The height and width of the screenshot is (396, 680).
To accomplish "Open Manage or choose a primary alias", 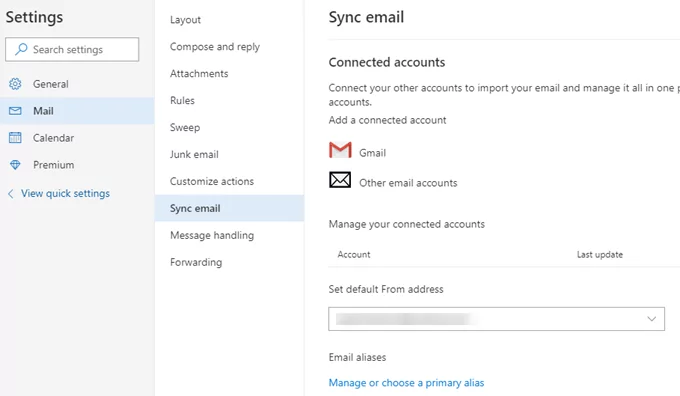I will [x=406, y=383].
